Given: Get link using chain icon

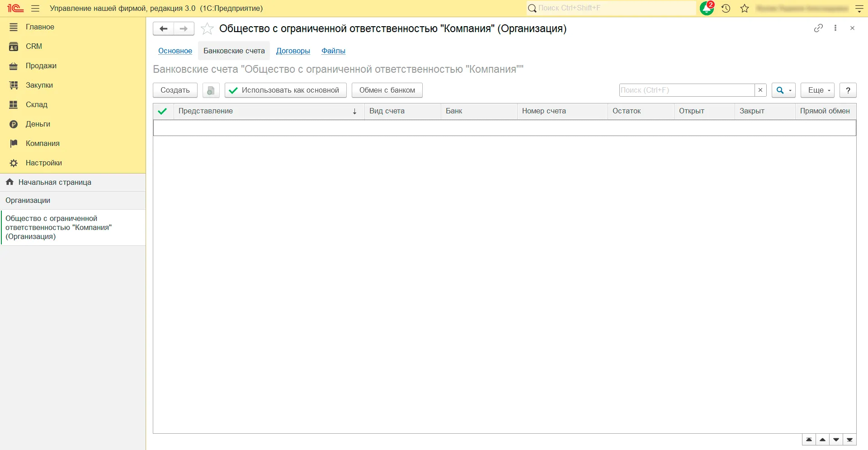Looking at the screenshot, I should click(818, 28).
